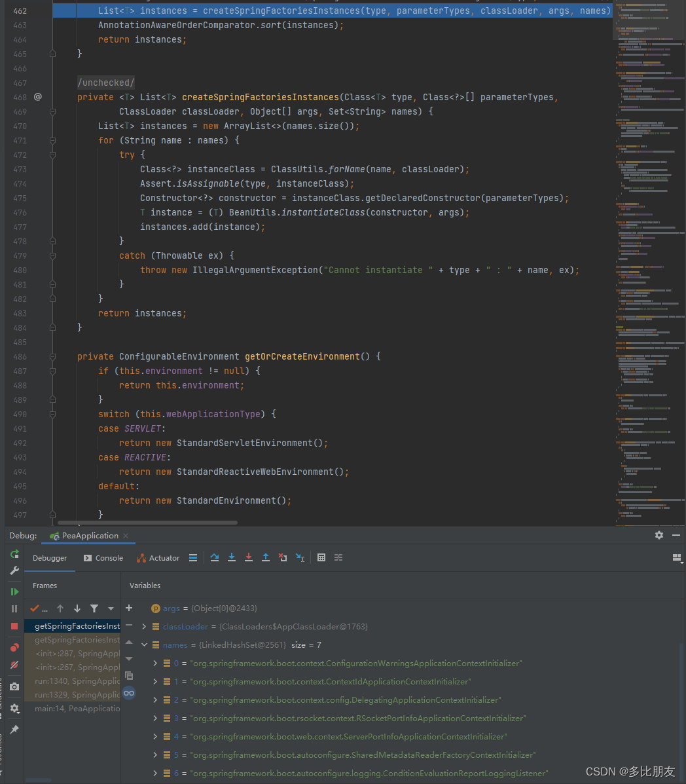Expand the classLoader variable node
The width and height of the screenshot is (686, 784).
(144, 626)
